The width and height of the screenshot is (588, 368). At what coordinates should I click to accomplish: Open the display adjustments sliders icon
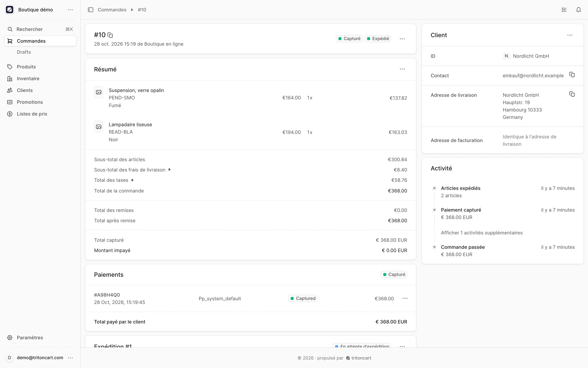coord(564,10)
